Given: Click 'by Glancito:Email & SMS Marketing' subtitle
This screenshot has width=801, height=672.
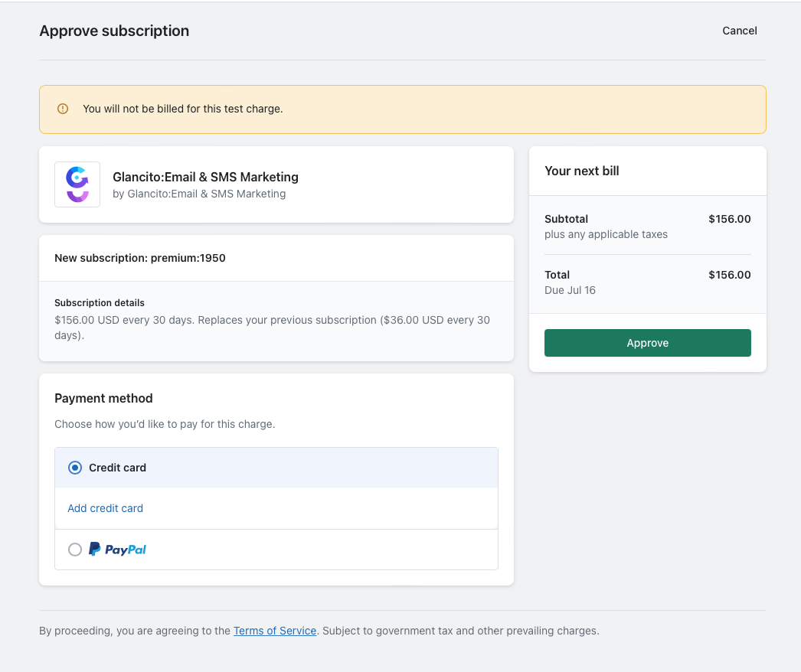Looking at the screenshot, I should pyautogui.click(x=199, y=194).
